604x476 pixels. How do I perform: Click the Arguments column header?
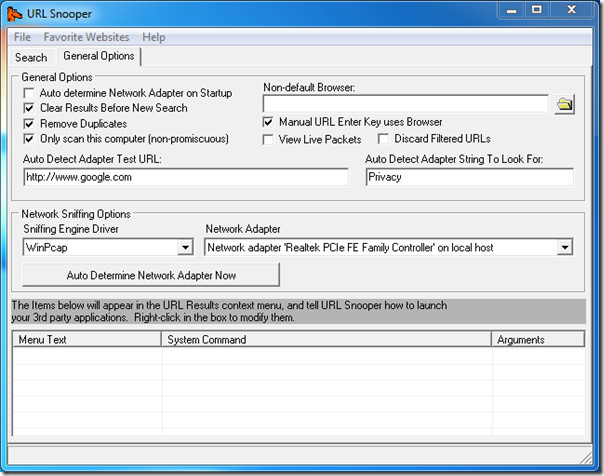[538, 340]
